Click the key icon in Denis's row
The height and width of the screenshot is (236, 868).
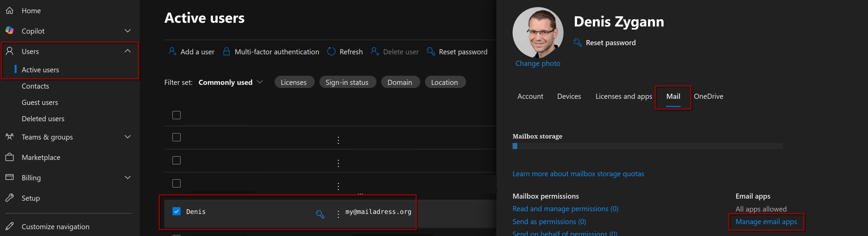click(320, 214)
